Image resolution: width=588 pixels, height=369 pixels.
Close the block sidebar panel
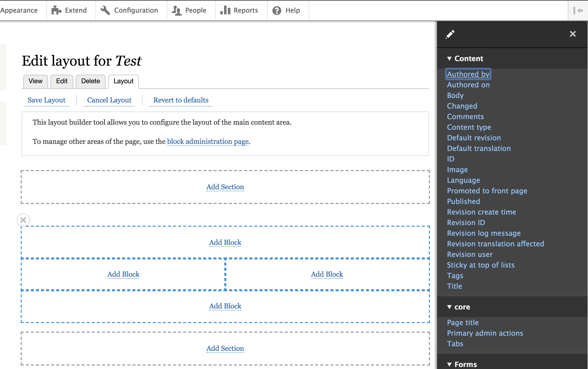point(573,34)
